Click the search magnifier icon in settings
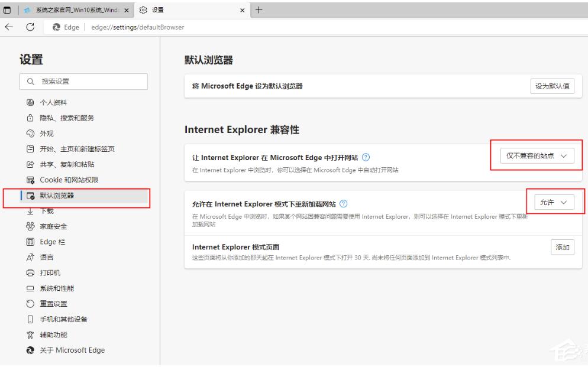Screen dimensions: 588x367 [x=31, y=82]
